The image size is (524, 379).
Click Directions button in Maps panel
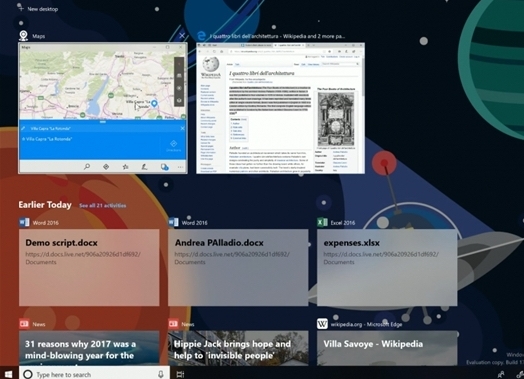click(173, 146)
